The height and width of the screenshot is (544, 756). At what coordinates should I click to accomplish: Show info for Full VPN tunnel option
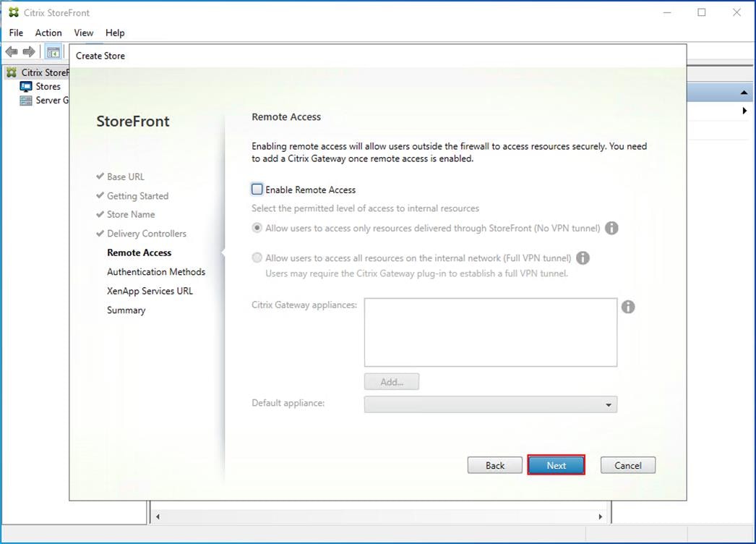tap(583, 258)
